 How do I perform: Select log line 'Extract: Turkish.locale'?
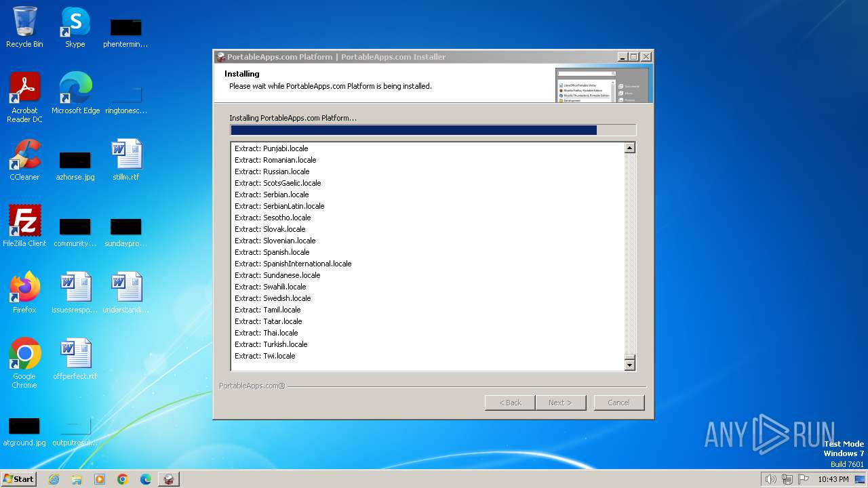(271, 344)
